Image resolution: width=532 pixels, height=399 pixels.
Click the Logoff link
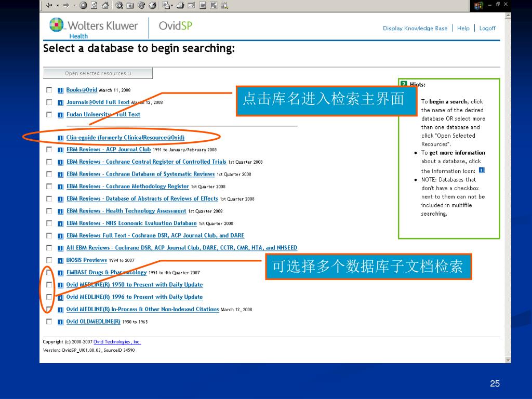point(487,28)
